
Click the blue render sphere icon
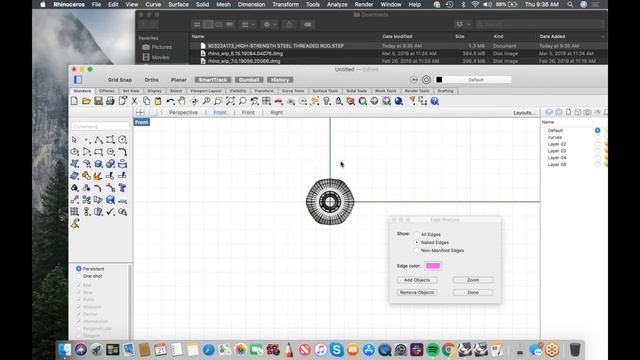(x=399, y=101)
